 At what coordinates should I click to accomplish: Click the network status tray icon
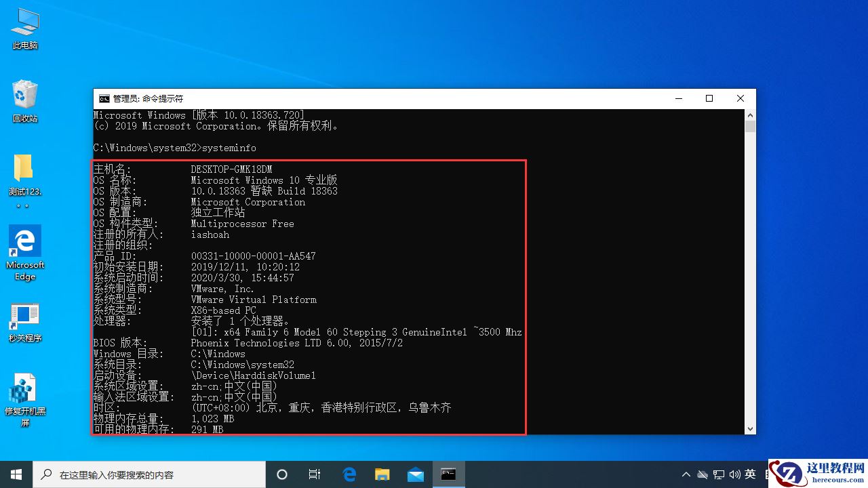(x=718, y=474)
